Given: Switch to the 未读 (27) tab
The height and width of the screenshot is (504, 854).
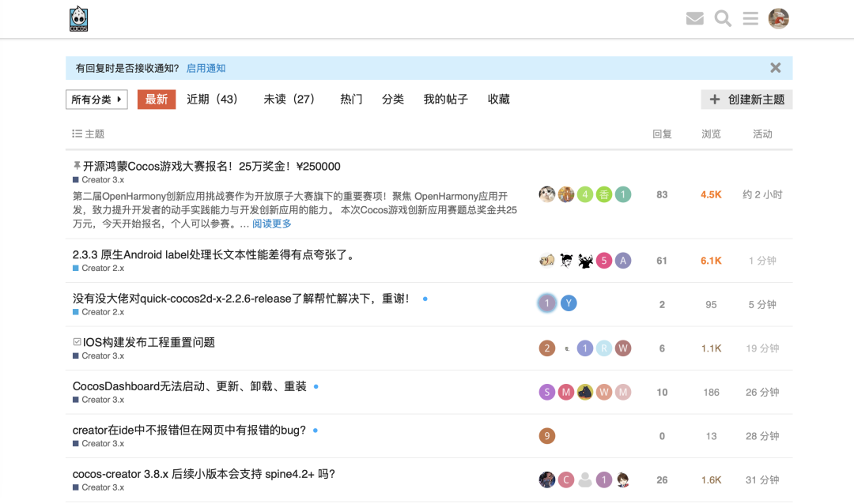Looking at the screenshot, I should (289, 99).
